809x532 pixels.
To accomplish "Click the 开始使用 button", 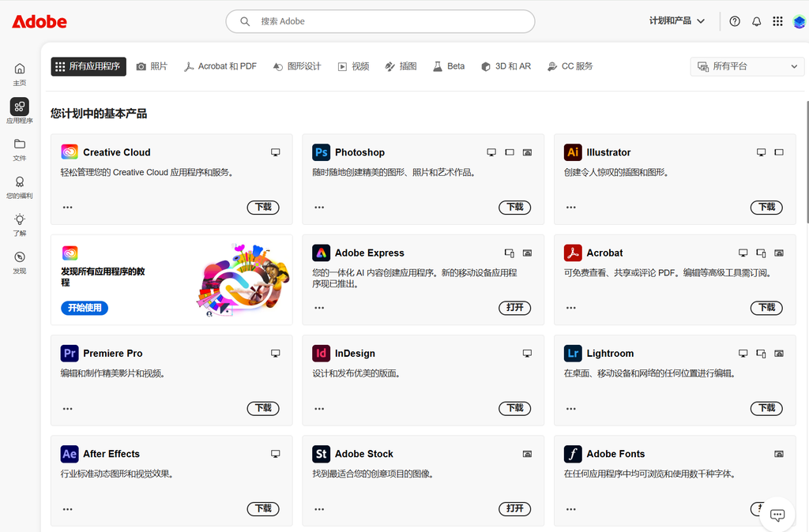I will point(85,308).
